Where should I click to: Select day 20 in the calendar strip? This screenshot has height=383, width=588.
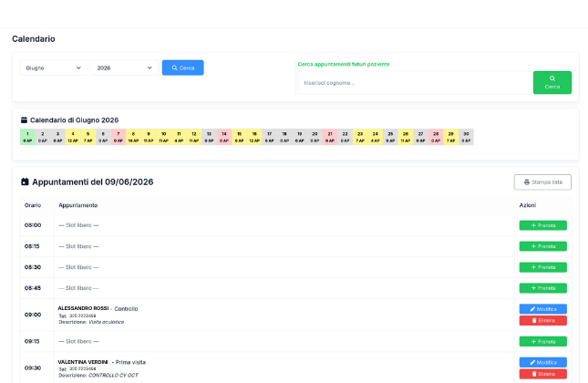[315, 137]
